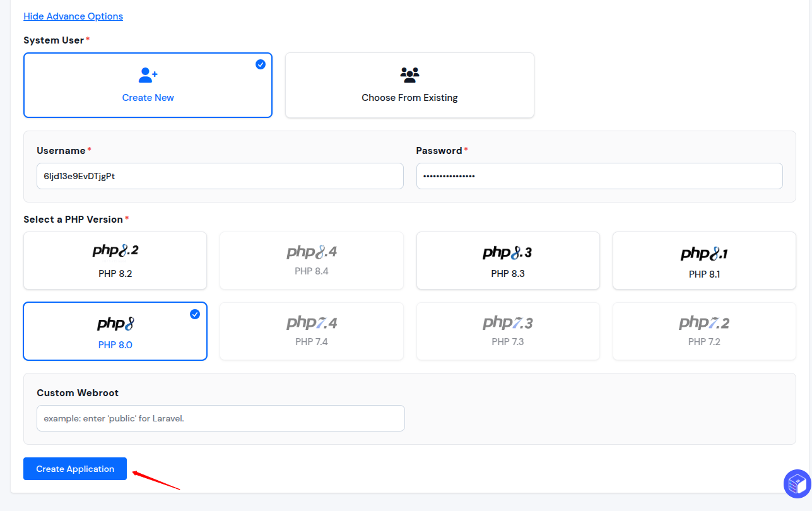Focus the Password input field
The width and height of the screenshot is (812, 511).
tap(599, 176)
